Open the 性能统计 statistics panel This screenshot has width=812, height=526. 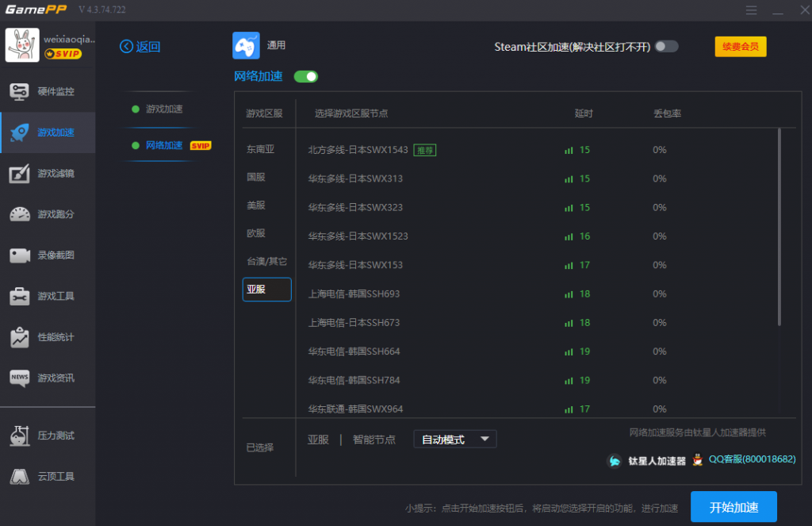point(48,339)
